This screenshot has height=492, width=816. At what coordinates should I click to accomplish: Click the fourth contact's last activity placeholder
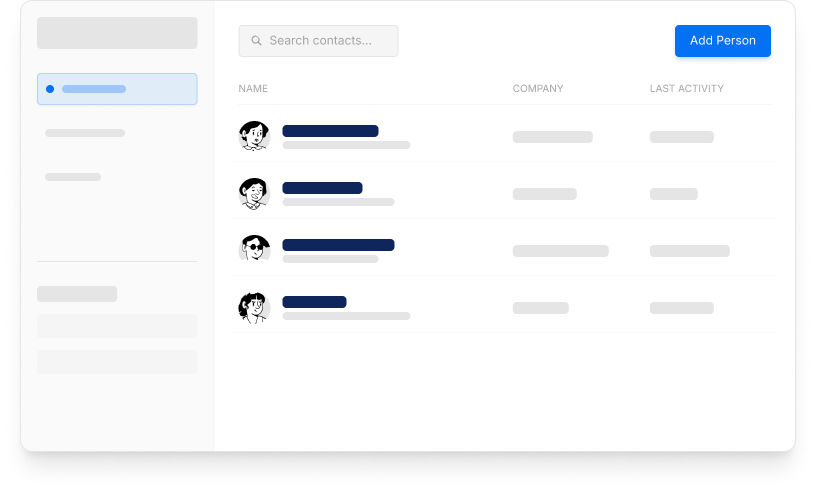click(681, 308)
